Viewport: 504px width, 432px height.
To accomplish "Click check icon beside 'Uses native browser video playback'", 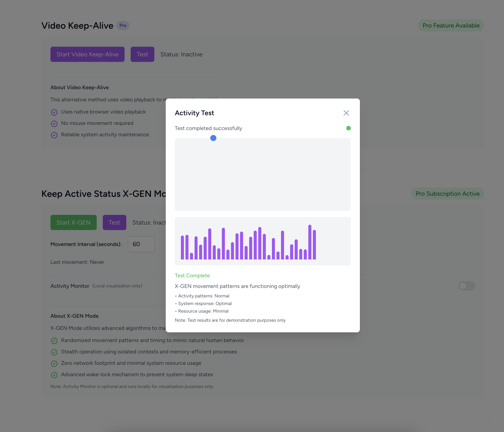I will coord(54,112).
